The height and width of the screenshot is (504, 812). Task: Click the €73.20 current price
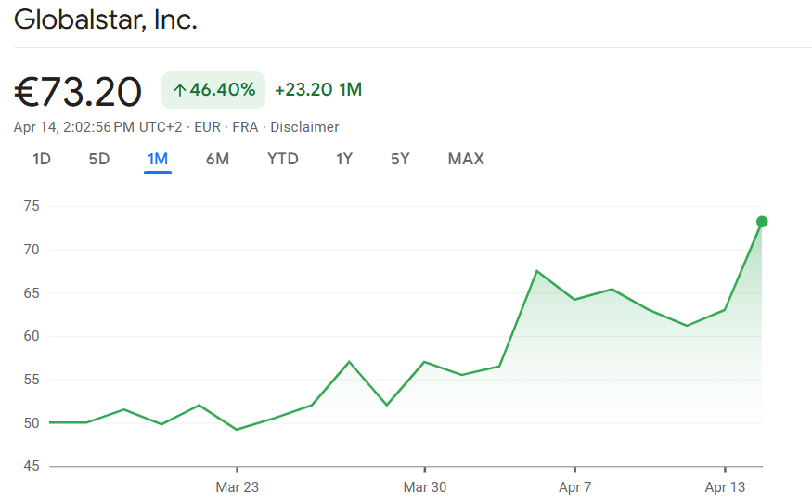[x=79, y=91]
